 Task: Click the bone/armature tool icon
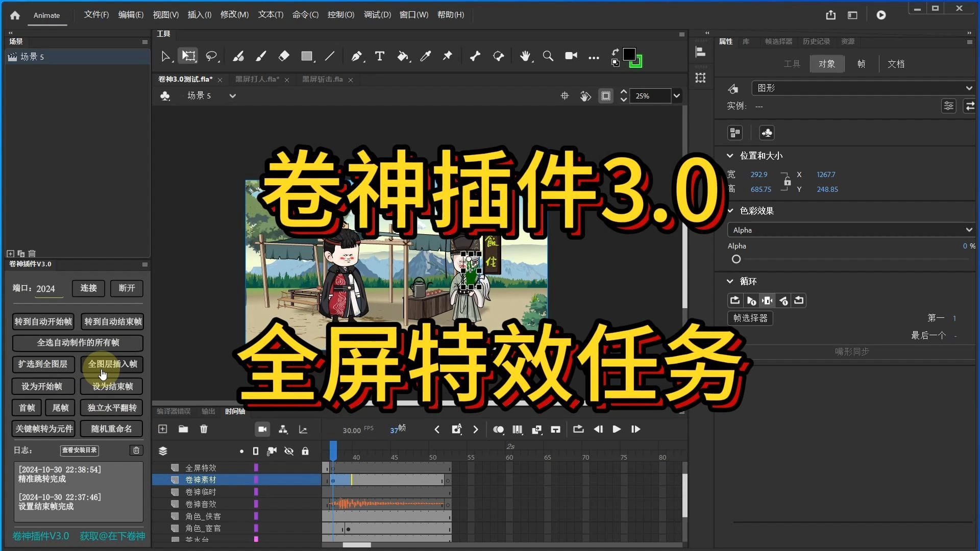tap(475, 56)
